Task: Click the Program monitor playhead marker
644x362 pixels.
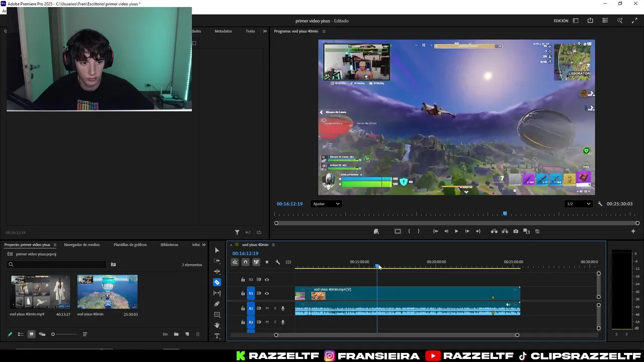Action: click(x=505, y=214)
